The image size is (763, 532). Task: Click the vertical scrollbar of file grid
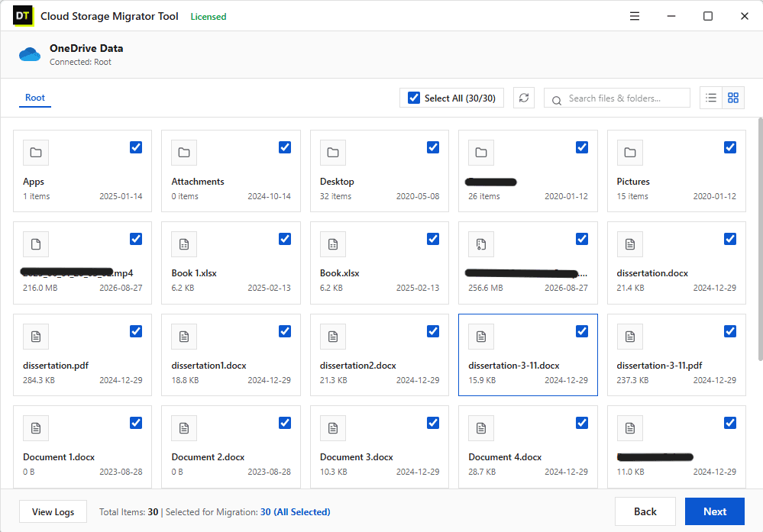[760, 239]
